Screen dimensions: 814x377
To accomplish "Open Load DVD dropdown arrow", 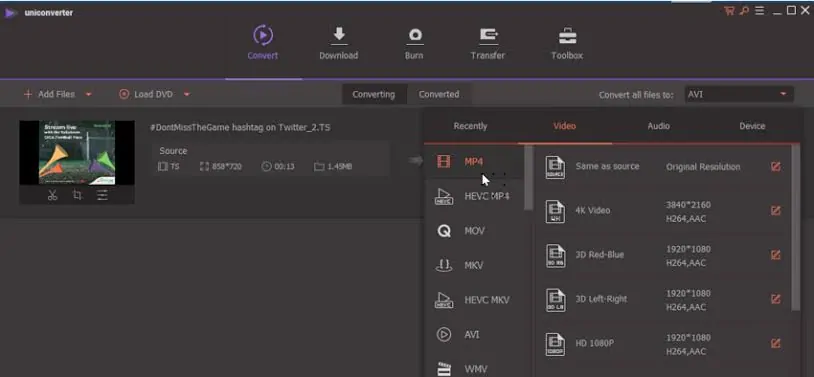I will [x=187, y=95].
